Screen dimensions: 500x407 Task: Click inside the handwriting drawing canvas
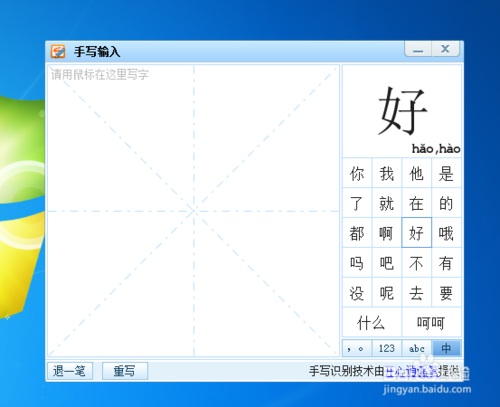pyautogui.click(x=193, y=211)
